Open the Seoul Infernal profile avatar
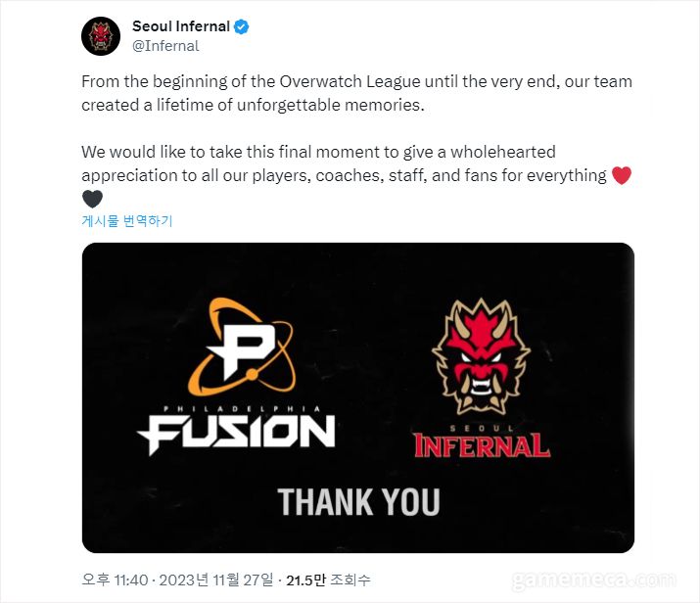Viewport: 700px width, 603px height. pos(101,36)
